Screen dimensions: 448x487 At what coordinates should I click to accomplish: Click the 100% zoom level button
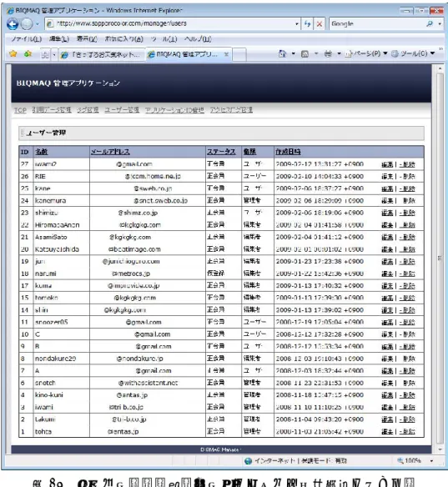click(410, 461)
